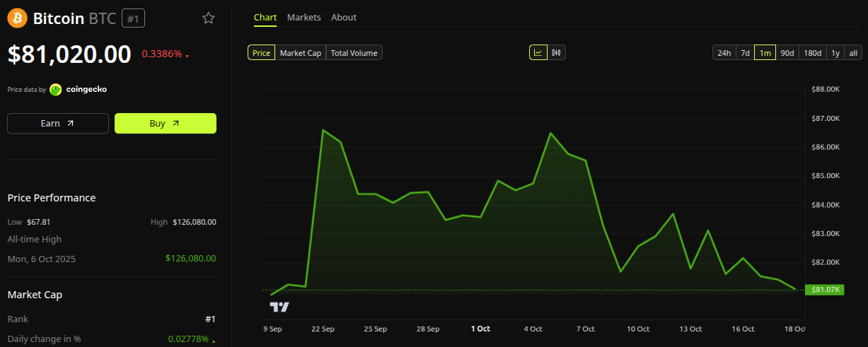Click the Market Cap section heading
This screenshot has height=347, width=868.
pos(35,295)
